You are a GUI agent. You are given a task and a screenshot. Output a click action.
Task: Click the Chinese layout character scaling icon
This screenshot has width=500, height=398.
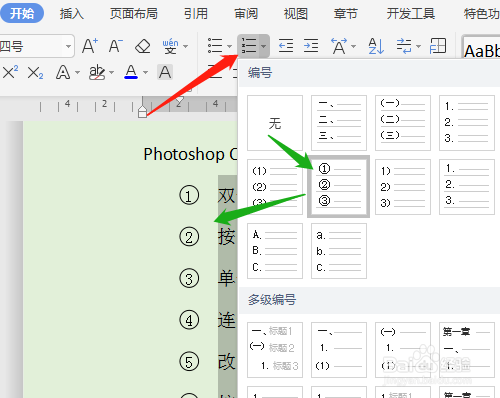[x=339, y=46]
